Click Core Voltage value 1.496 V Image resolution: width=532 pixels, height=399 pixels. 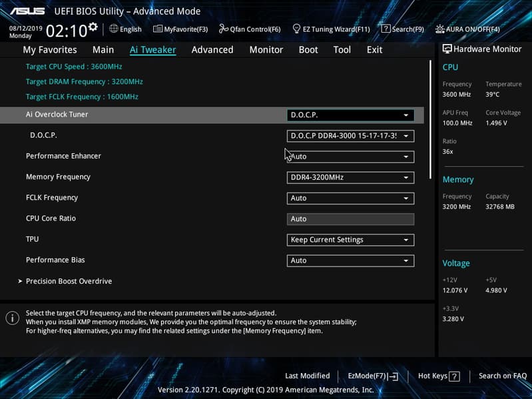[x=496, y=123]
